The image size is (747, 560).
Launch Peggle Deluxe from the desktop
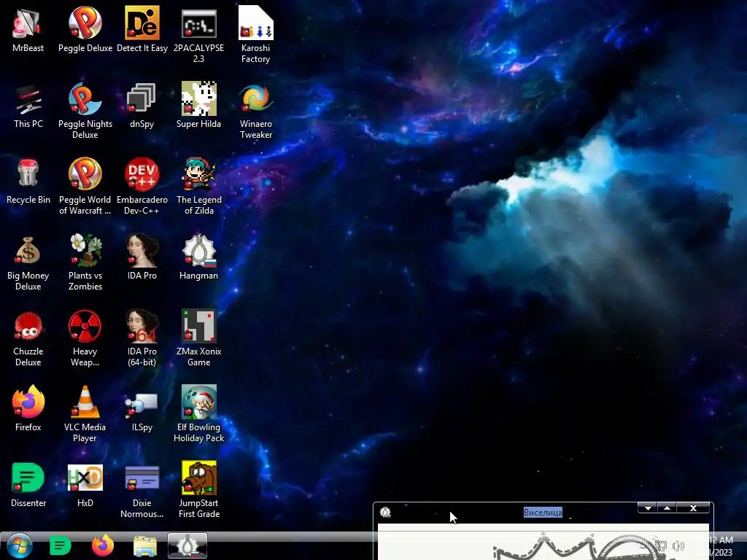(x=85, y=29)
